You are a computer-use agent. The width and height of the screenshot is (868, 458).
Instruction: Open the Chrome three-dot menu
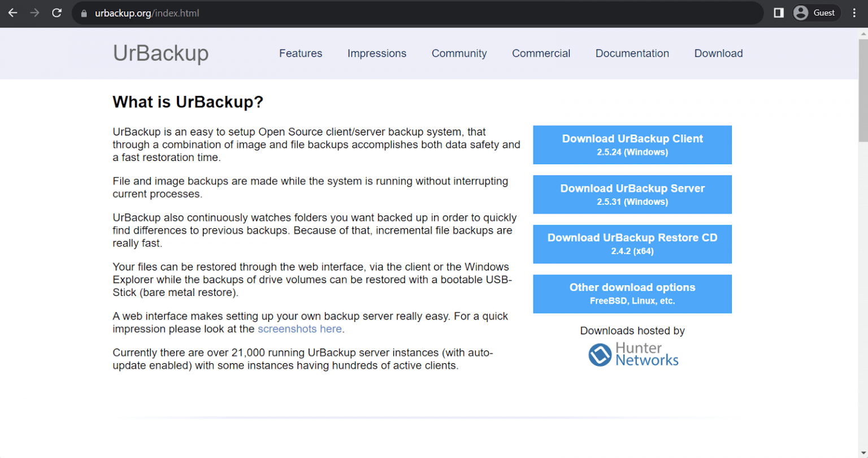coord(855,12)
